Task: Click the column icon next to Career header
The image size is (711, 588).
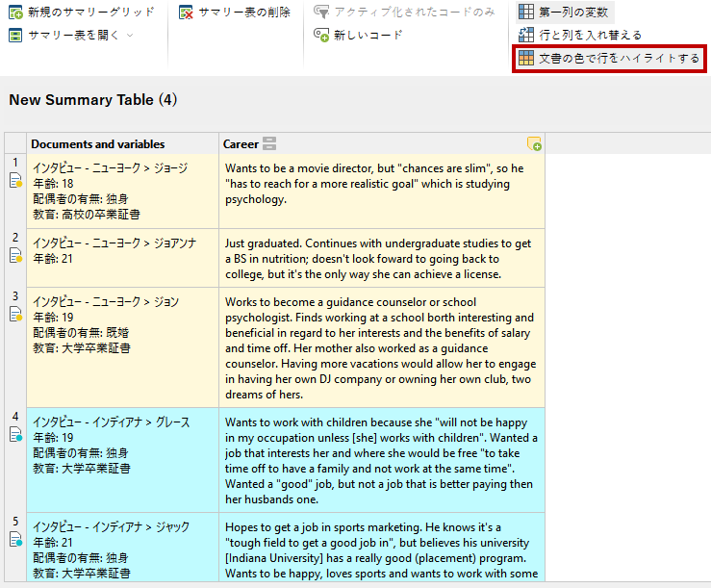Action: [269, 143]
